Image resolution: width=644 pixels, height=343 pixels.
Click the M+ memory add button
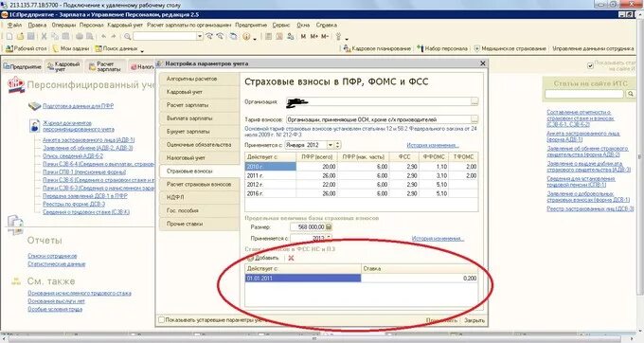(313, 37)
